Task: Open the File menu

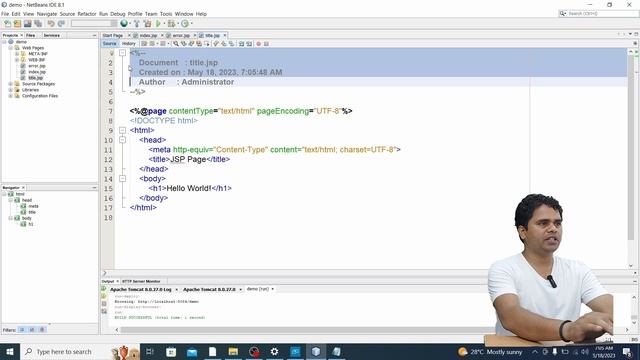Action: [5, 14]
